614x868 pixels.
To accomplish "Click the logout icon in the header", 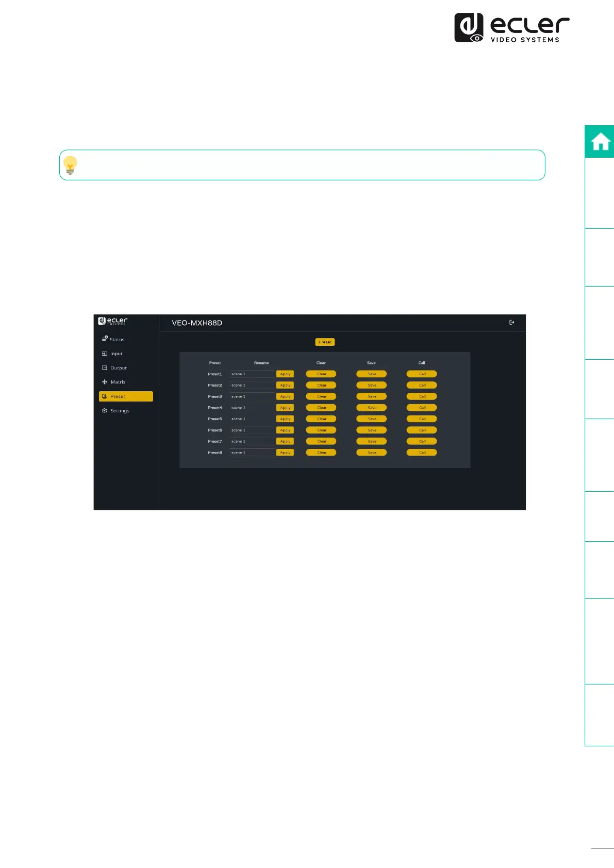I will coord(511,323).
